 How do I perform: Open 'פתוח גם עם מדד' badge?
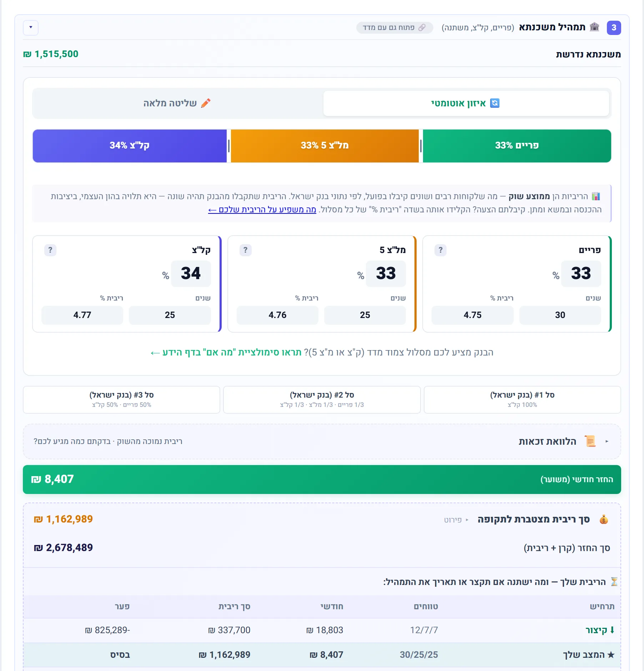click(x=394, y=27)
